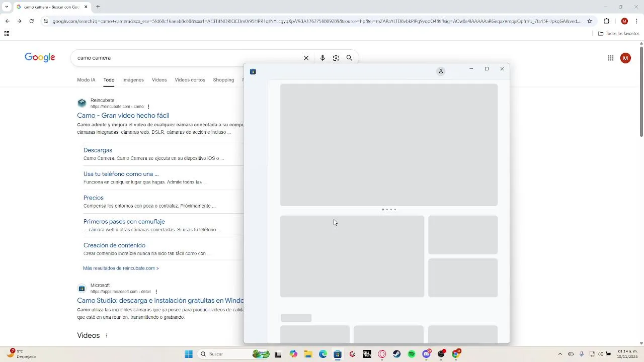Screen dimensions: 644x362
Task: Click the Chrome address bar URL
Action: pos(316,21)
